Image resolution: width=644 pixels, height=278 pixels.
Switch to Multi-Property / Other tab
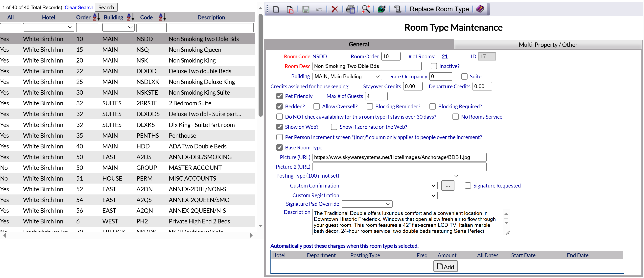coord(548,44)
